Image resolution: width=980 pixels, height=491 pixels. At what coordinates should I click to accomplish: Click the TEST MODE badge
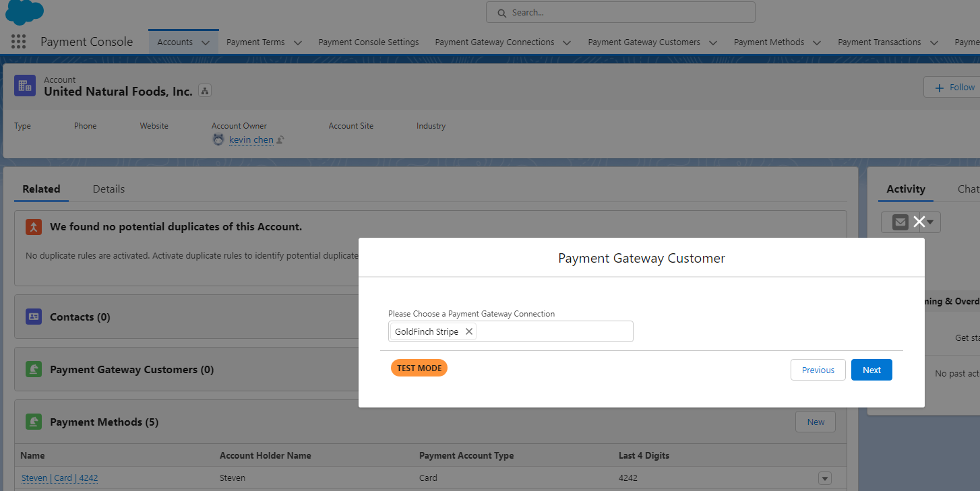[419, 368]
